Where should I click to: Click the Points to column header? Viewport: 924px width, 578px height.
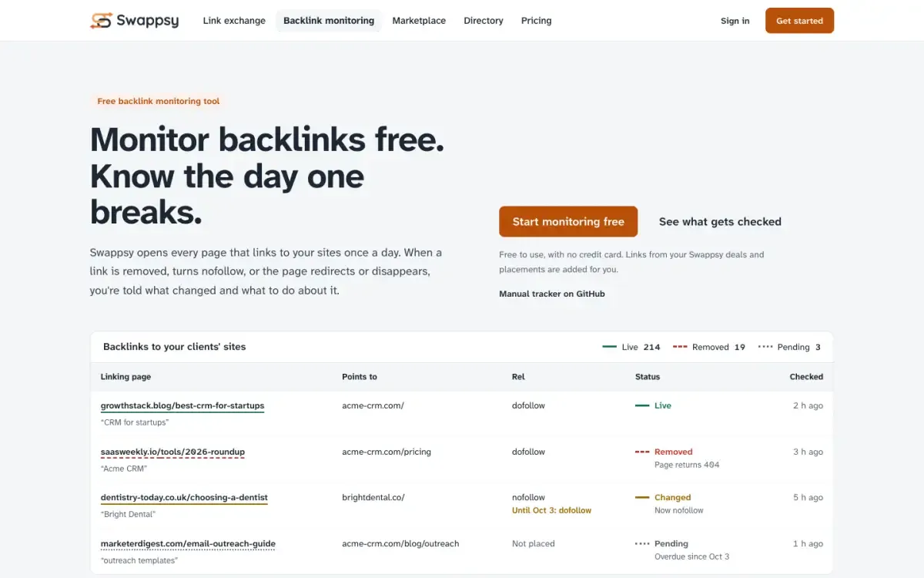[360, 377]
